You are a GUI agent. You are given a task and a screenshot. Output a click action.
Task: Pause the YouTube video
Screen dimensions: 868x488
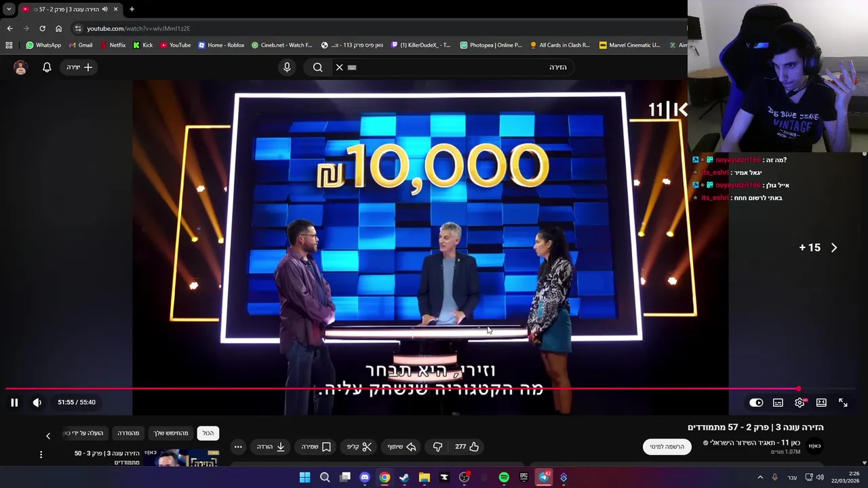[14, 403]
